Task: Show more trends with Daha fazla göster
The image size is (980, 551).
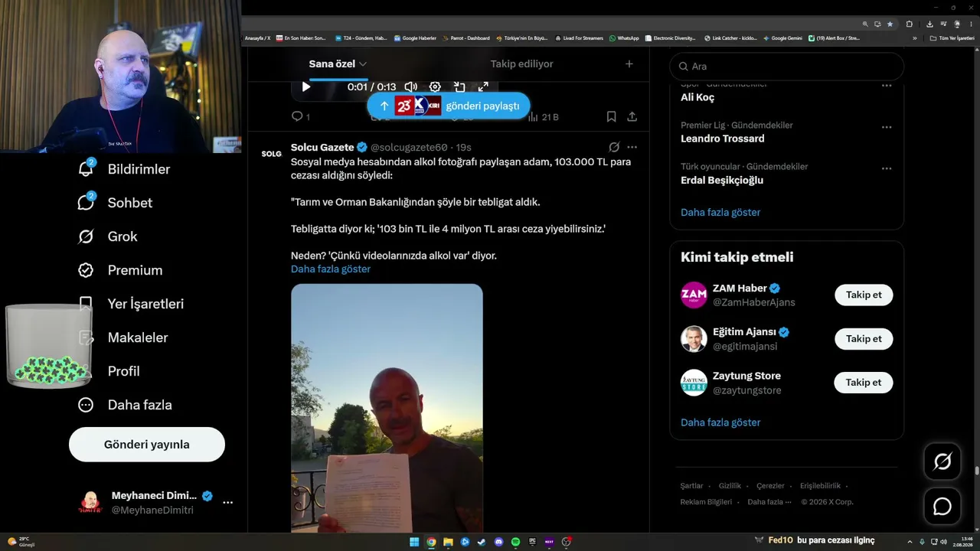Action: click(x=720, y=212)
